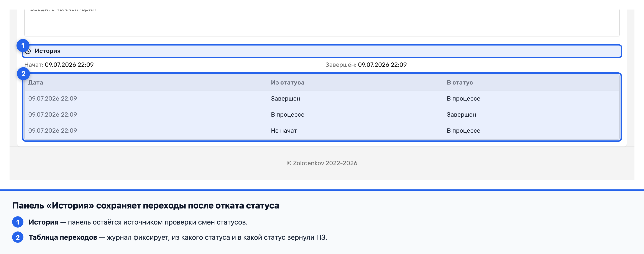This screenshot has width=644, height=254.
Task: Click Завершен in the second row's В статус cell
Action: tap(461, 115)
